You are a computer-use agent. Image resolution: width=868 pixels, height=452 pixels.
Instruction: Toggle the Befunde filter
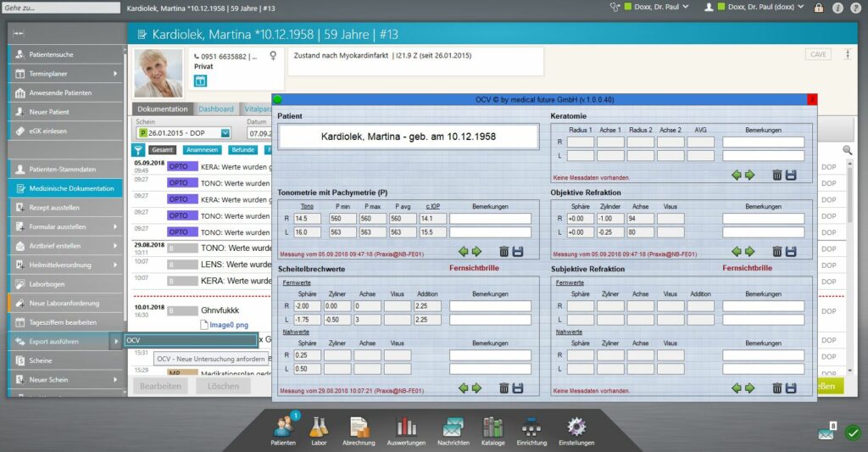pos(243,150)
